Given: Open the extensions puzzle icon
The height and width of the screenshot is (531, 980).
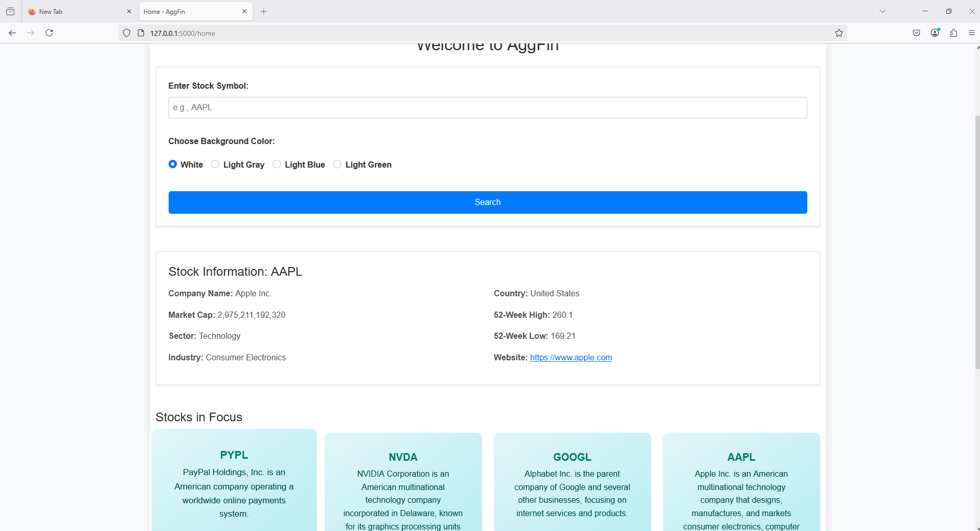Looking at the screenshot, I should pyautogui.click(x=953, y=33).
